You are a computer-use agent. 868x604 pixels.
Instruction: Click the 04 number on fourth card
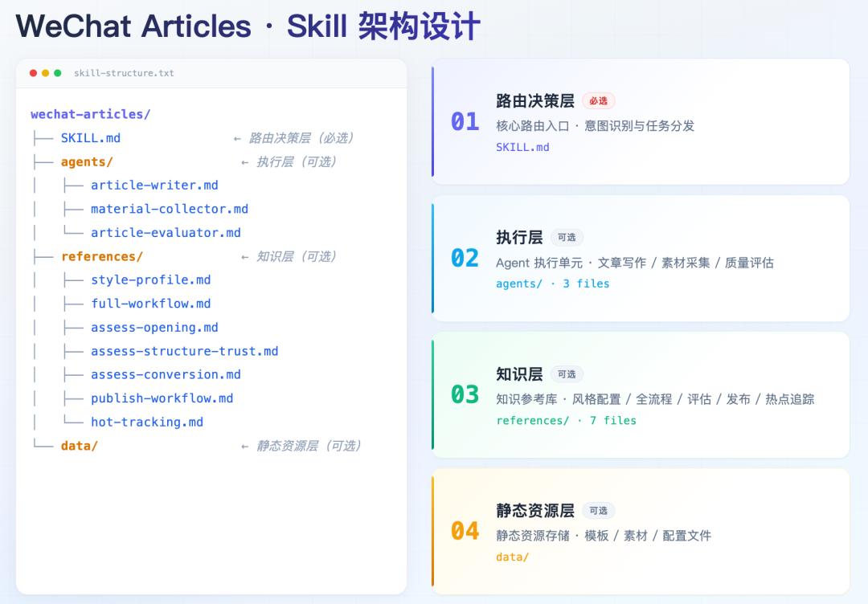point(465,532)
